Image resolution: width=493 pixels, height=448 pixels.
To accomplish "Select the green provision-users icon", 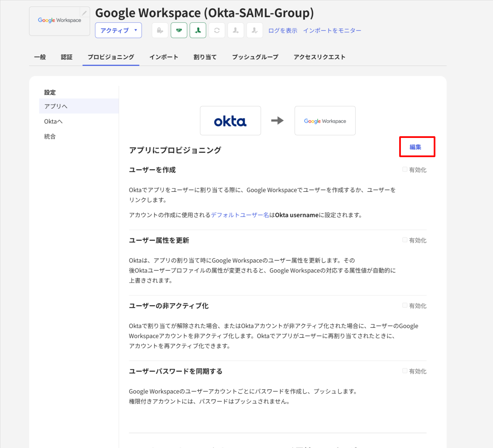I will [198, 30].
